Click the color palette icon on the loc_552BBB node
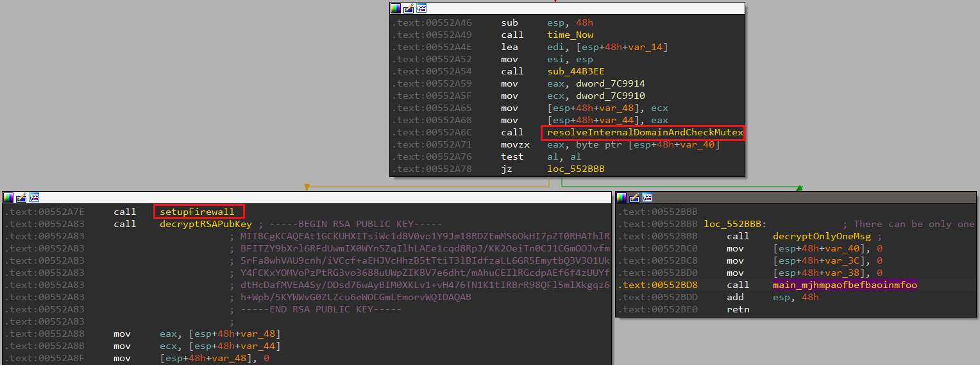 click(621, 197)
